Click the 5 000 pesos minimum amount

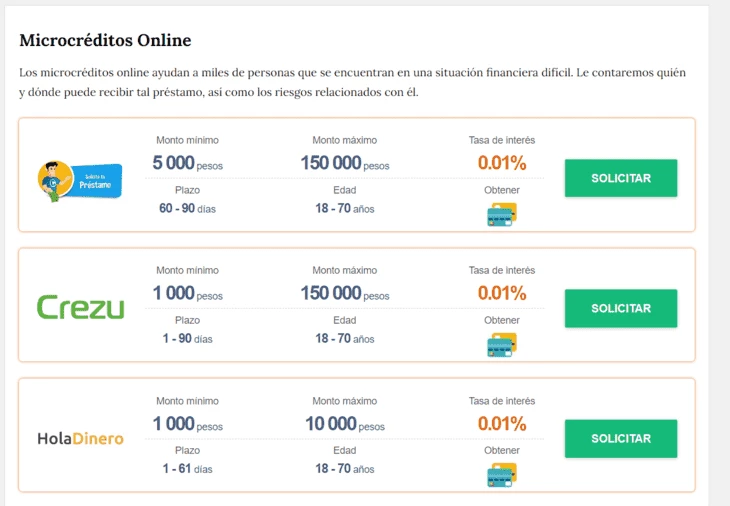[x=187, y=163]
